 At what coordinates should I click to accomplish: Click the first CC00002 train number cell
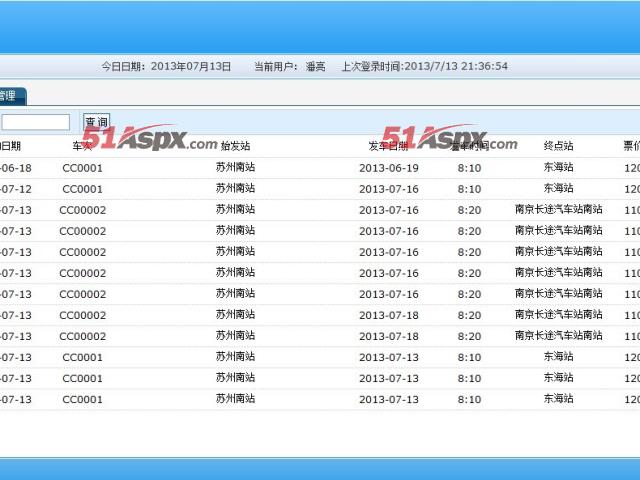coord(82,210)
